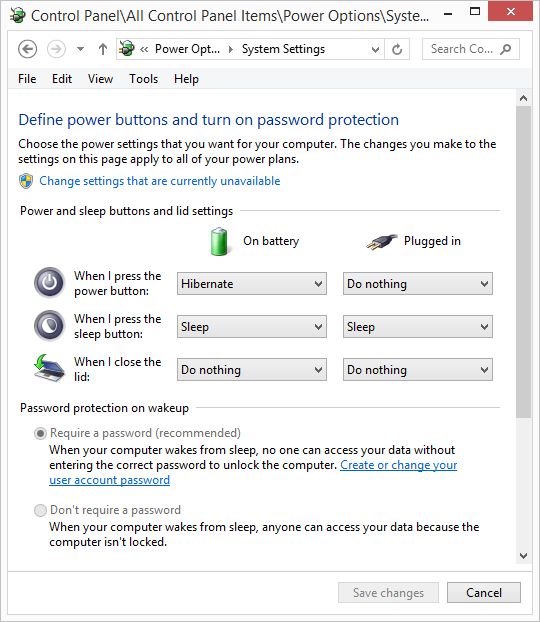Click the Power Options icon in address bar
The width and height of the screenshot is (540, 622).
tap(127, 49)
